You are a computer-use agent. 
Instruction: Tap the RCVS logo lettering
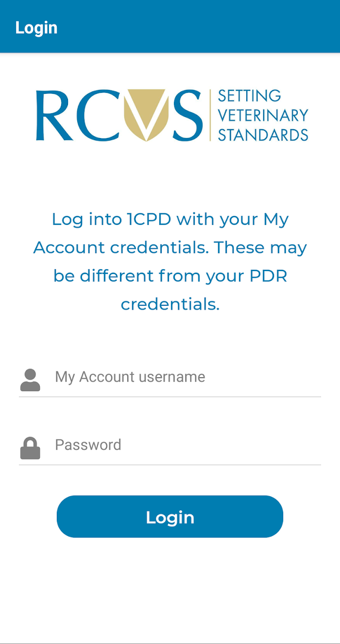[x=119, y=115]
